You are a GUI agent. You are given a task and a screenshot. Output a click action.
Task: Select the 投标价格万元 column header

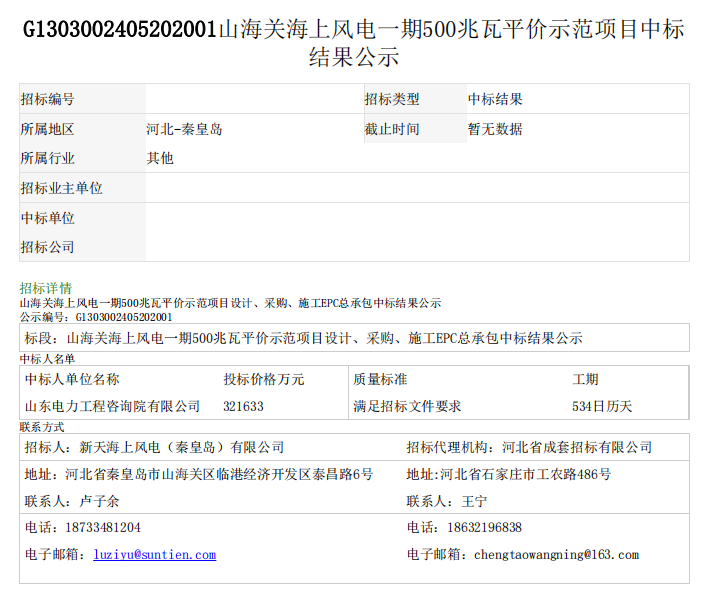(x=264, y=379)
